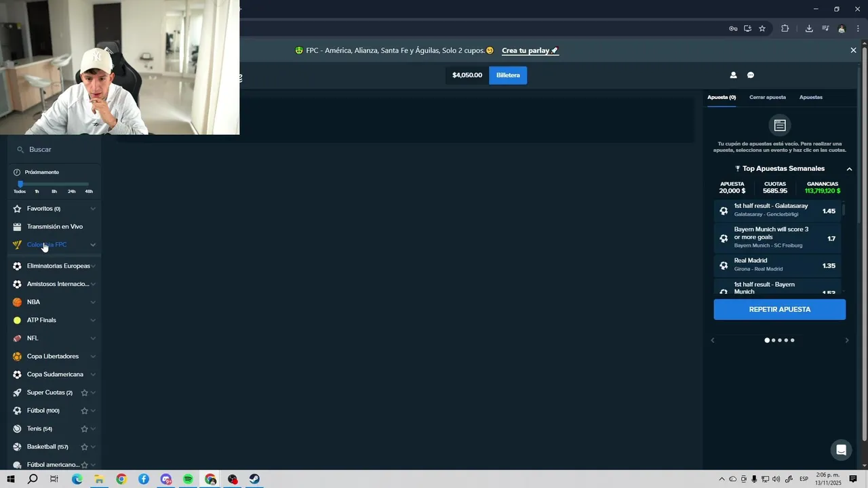Open Amistosos Internacionales menu item

point(55,285)
